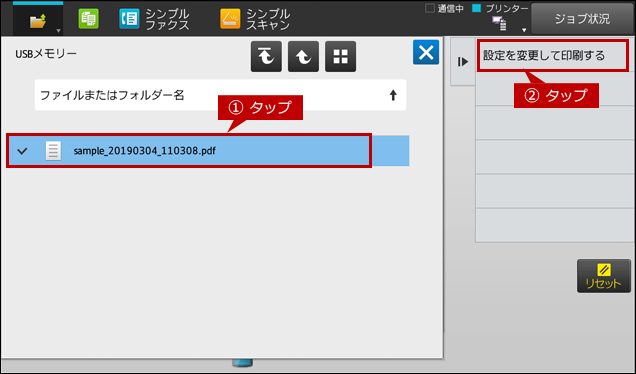This screenshot has width=636, height=374.
Task: Open Simple Fax (シンプルファクス) mode
Action: coord(155,19)
